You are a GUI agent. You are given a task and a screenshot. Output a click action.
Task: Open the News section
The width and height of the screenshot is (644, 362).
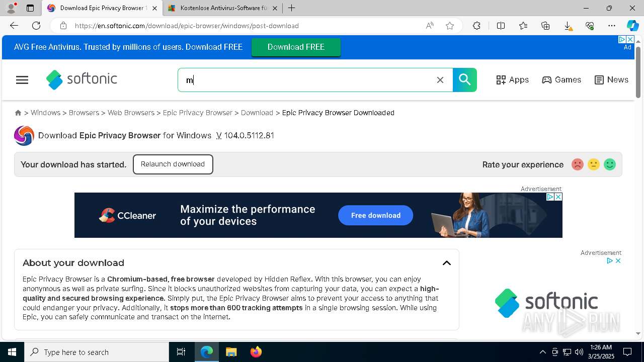(611, 80)
